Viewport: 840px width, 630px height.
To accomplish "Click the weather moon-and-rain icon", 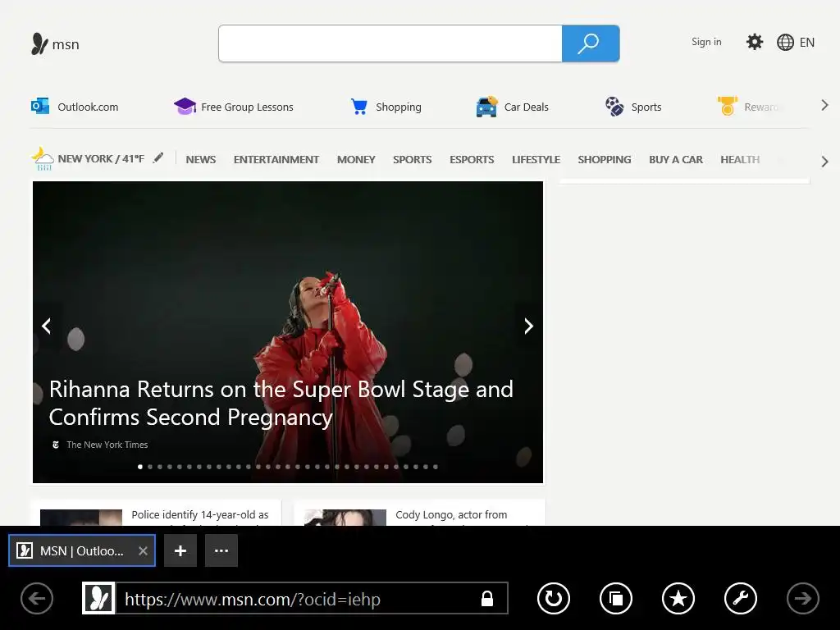I will coord(43,158).
